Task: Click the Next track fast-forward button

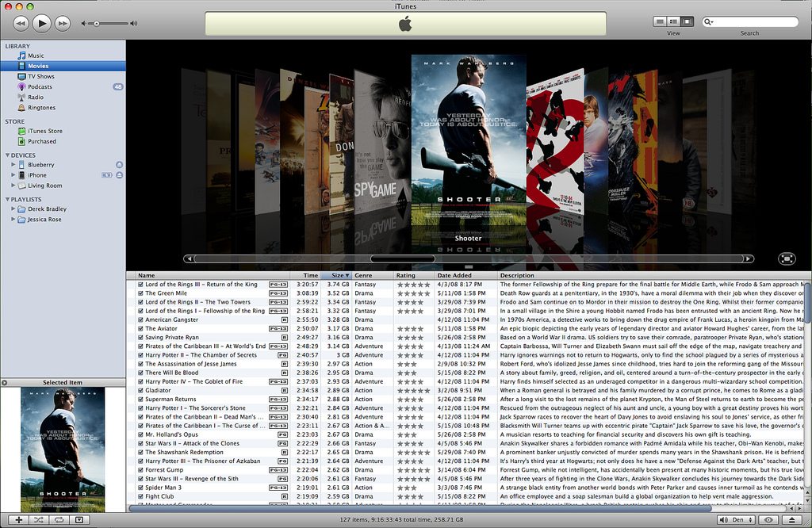Action: click(x=63, y=23)
